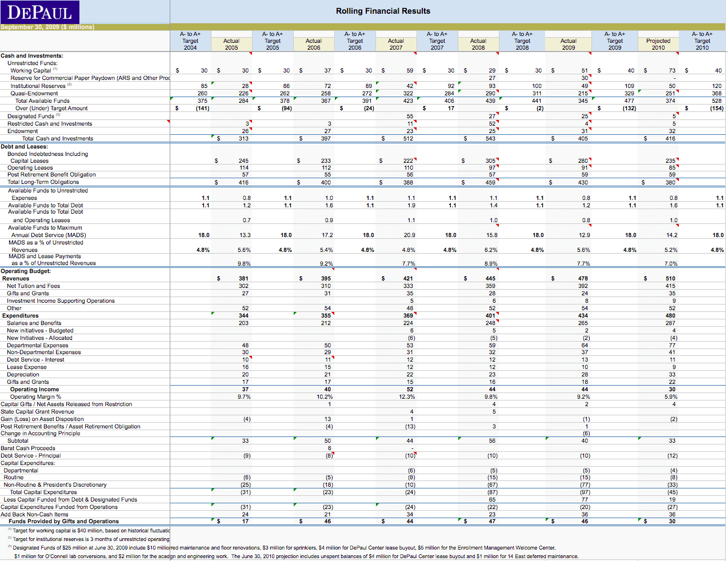The width and height of the screenshot is (728, 561).
Task: Click the Debt and Leases section heading
Action: 25,147
